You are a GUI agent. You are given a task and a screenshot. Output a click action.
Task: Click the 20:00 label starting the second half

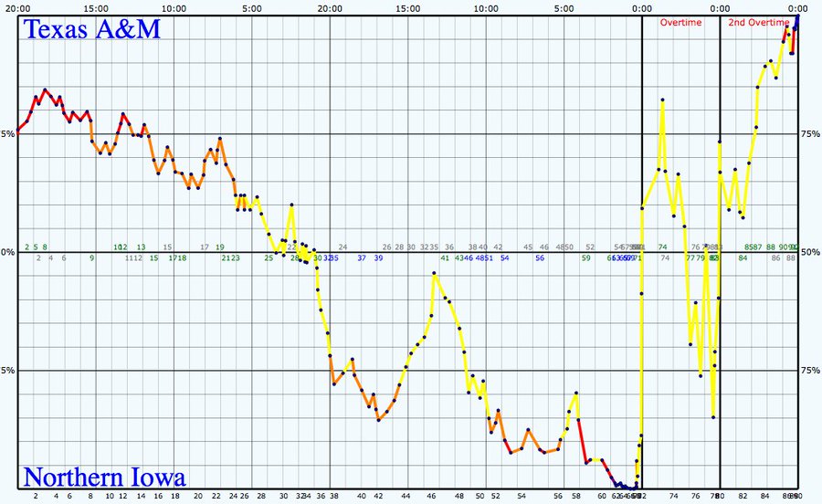click(x=330, y=8)
